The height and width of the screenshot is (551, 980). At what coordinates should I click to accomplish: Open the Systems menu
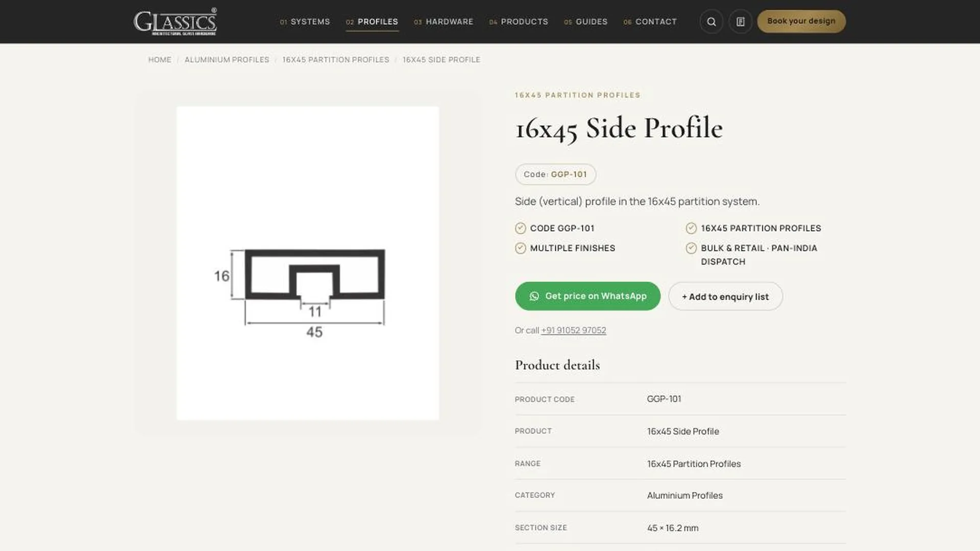305,21
